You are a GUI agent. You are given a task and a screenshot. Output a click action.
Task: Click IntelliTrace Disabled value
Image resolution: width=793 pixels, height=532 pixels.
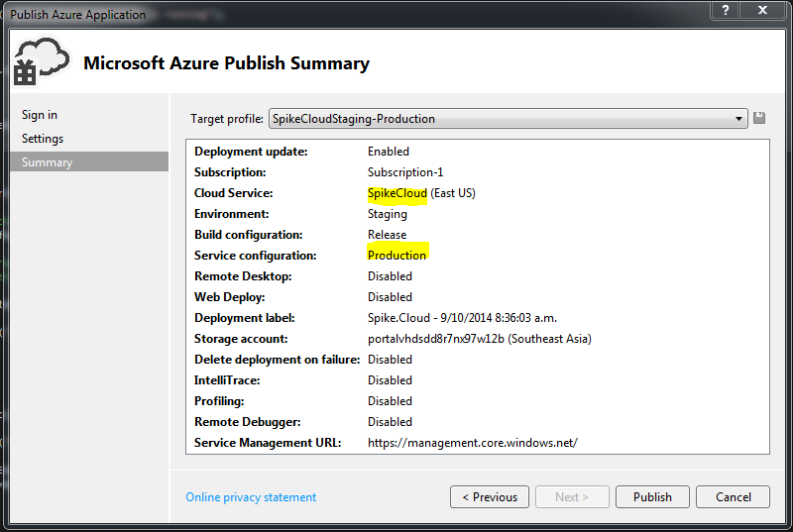(x=390, y=380)
